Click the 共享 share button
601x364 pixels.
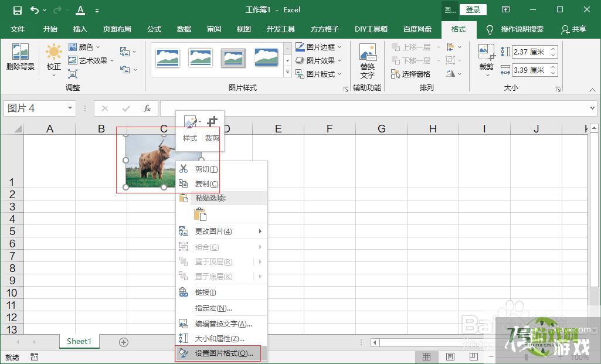pyautogui.click(x=574, y=29)
